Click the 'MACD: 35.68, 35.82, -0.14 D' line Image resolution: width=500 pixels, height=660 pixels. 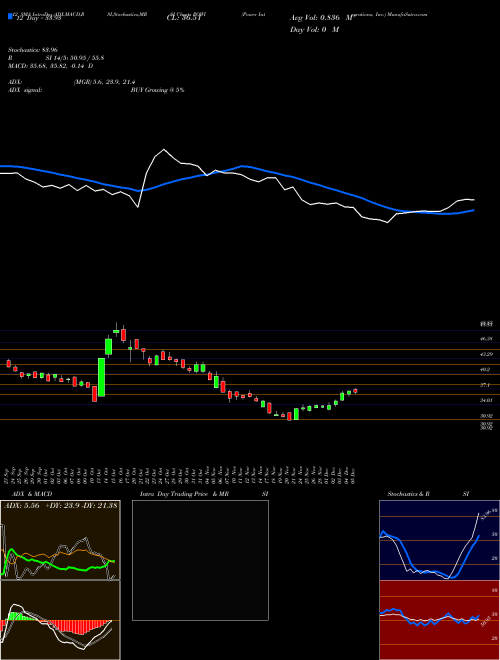pos(51,66)
